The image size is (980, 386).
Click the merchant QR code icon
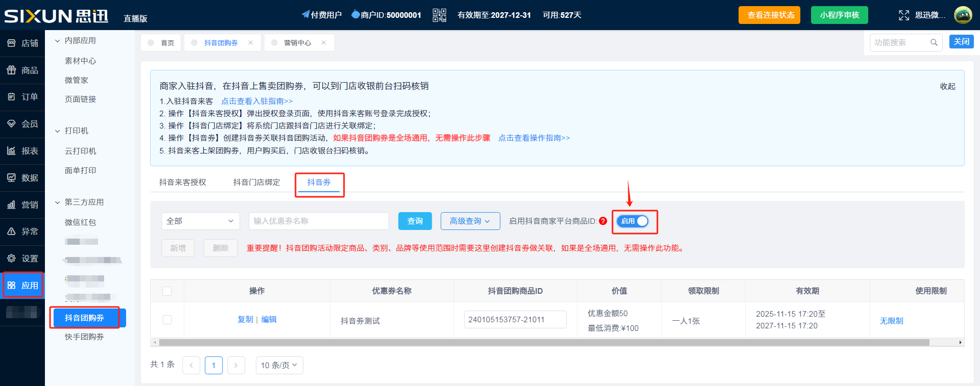(x=439, y=15)
